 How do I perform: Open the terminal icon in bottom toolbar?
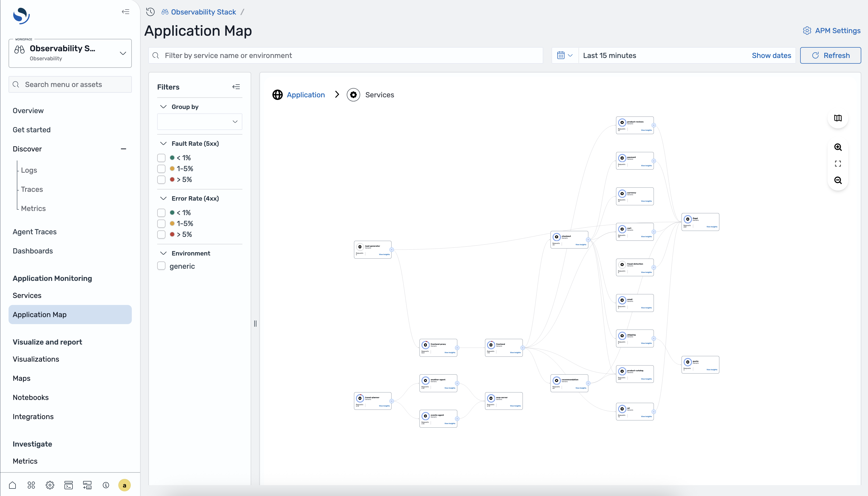68,485
